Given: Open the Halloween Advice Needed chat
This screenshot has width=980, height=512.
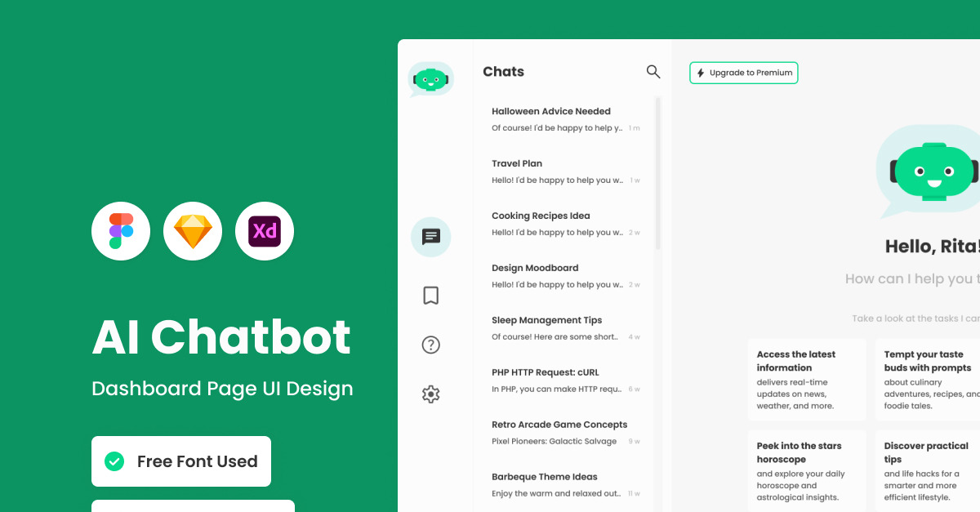Looking at the screenshot, I should (x=563, y=119).
